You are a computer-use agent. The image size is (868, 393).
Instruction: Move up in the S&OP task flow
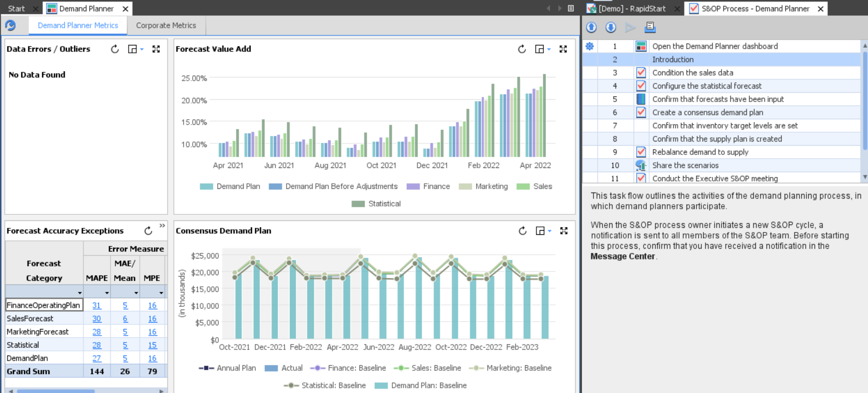(x=591, y=27)
